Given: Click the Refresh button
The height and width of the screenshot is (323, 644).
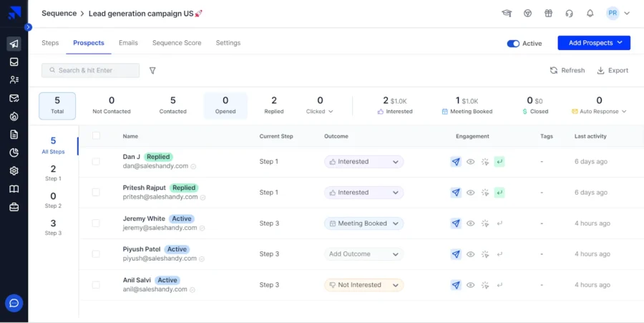Looking at the screenshot, I should pos(567,70).
